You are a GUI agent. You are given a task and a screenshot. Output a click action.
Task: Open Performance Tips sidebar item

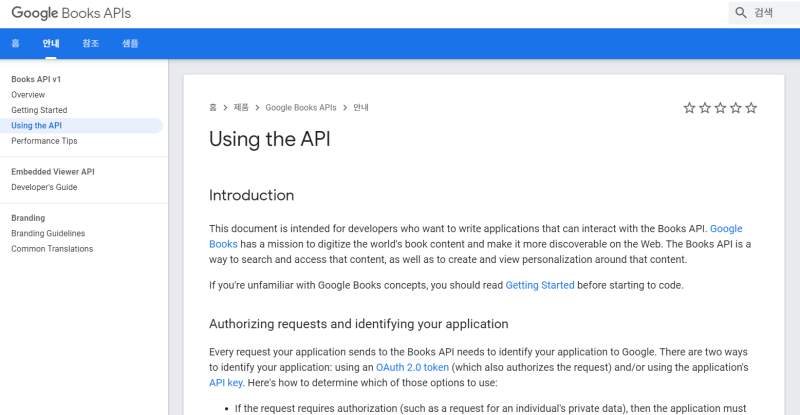coord(44,141)
